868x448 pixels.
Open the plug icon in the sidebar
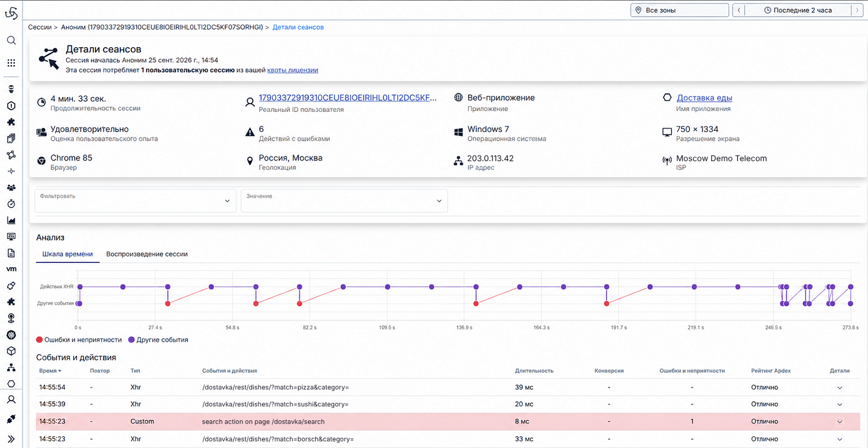[11, 419]
